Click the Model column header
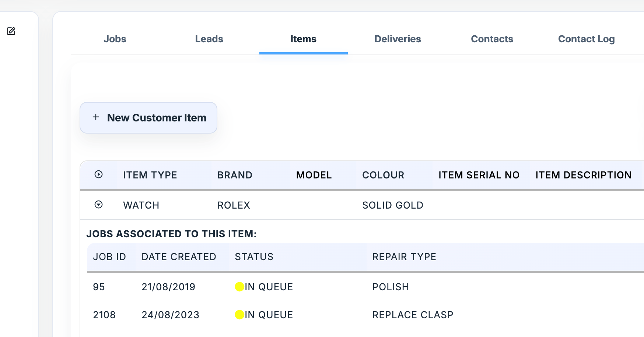This screenshot has height=337, width=644. (314, 175)
